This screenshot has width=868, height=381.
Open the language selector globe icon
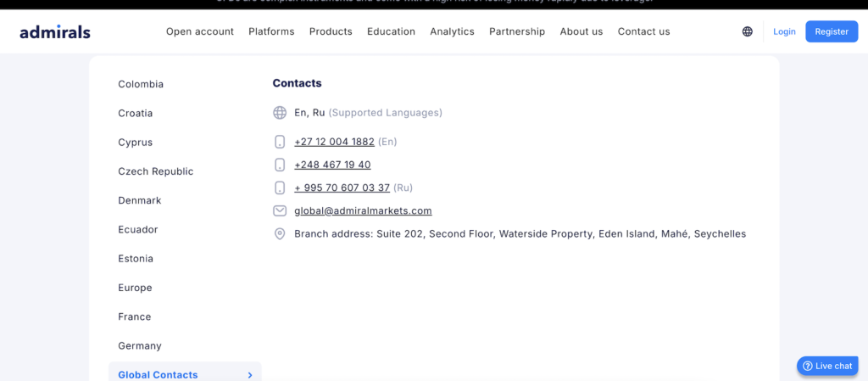point(747,31)
